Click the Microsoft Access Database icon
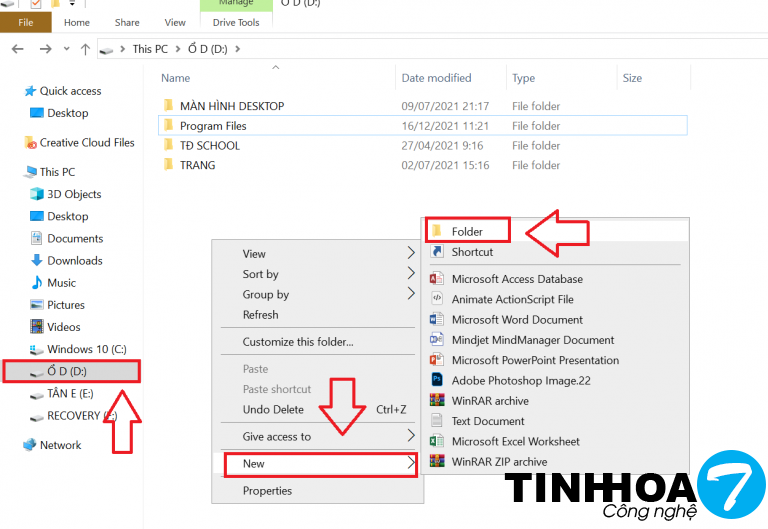Image resolution: width=768 pixels, height=529 pixels. tap(436, 279)
